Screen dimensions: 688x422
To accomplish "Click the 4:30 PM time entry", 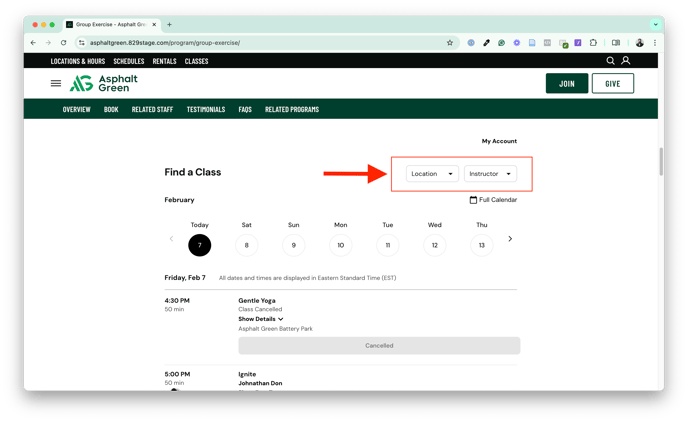I will (177, 300).
